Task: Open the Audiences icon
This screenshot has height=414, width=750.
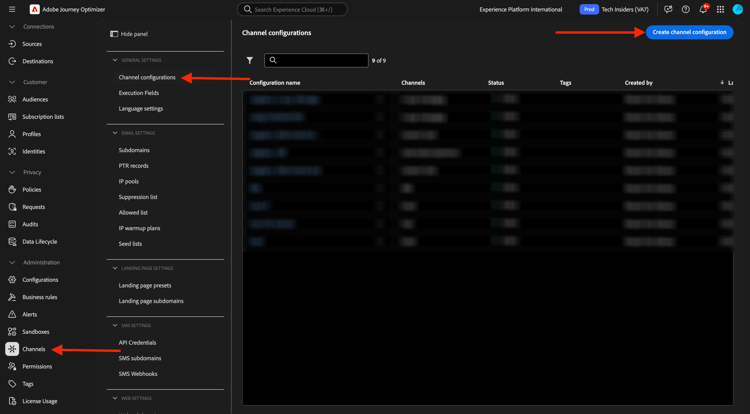Action: pos(12,99)
